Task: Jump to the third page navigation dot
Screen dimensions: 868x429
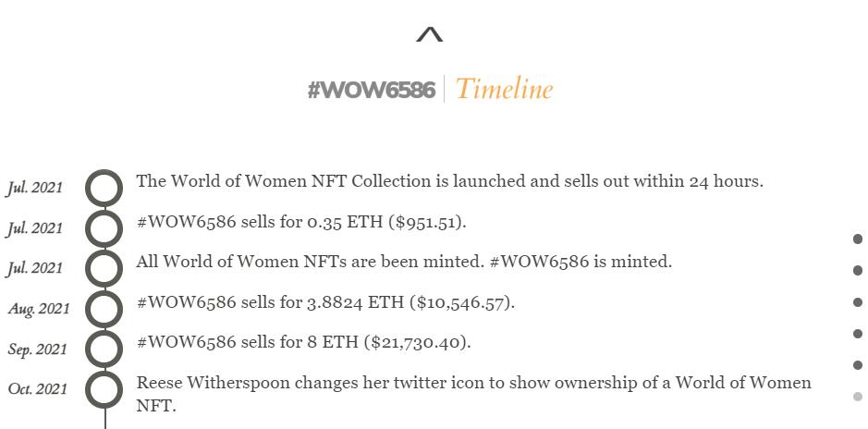Action: click(x=858, y=302)
